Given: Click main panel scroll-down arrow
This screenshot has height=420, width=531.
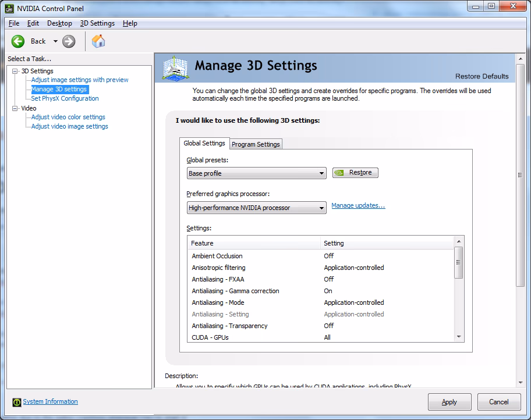Looking at the screenshot, I should click(x=521, y=383).
